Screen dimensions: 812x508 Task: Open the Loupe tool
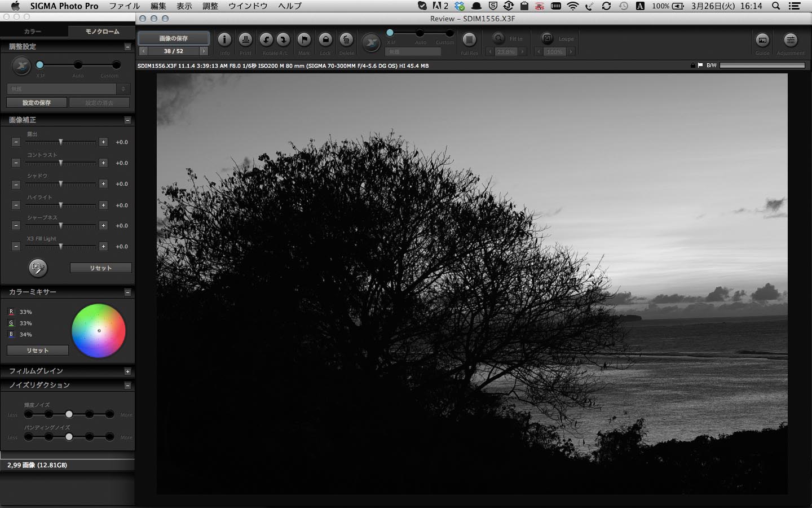click(548, 38)
